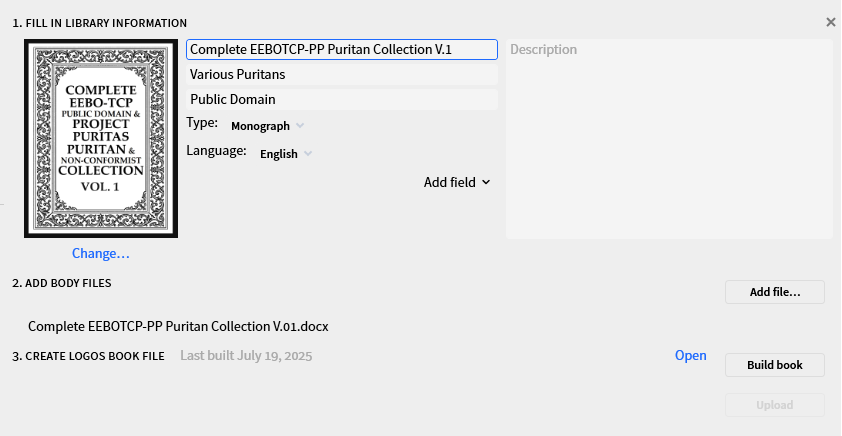Select the Puritan Collection V.01.docx body file
This screenshot has height=436, width=842.
pos(178,326)
